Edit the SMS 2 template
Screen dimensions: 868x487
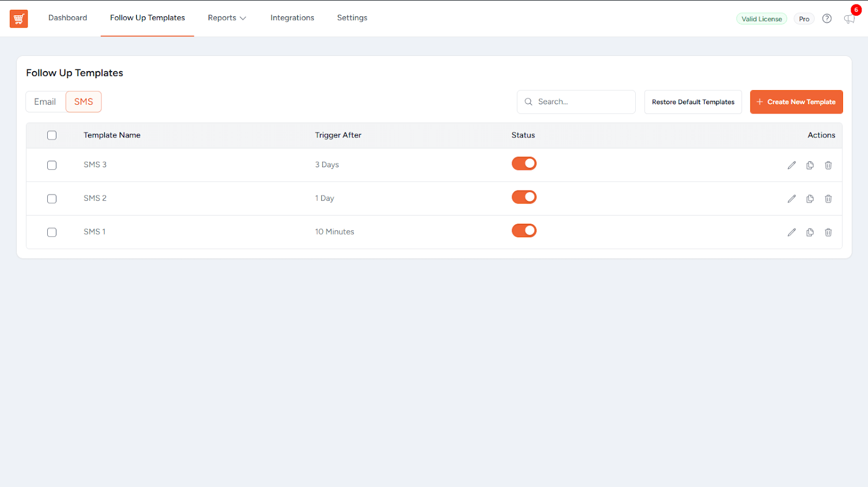coord(792,199)
